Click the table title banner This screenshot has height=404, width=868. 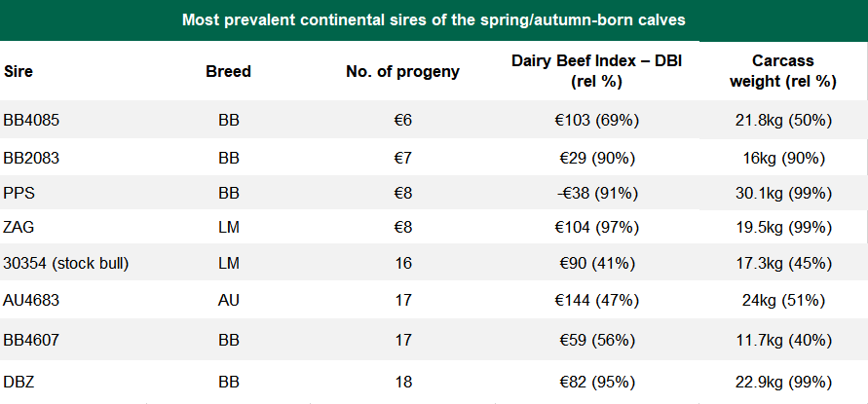pyautogui.click(x=434, y=20)
